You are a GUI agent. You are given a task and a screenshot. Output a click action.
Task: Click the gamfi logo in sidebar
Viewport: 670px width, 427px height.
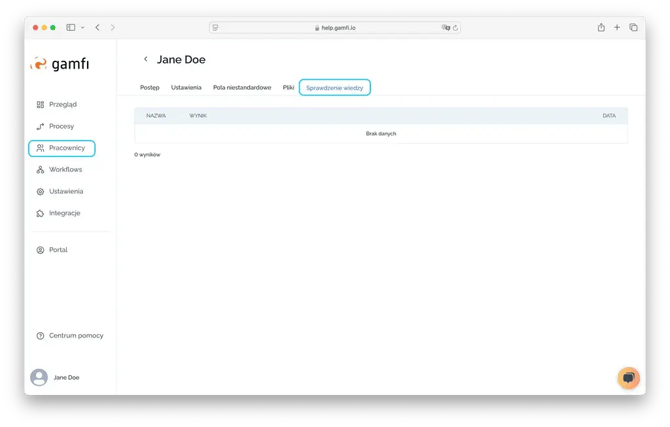coord(61,64)
